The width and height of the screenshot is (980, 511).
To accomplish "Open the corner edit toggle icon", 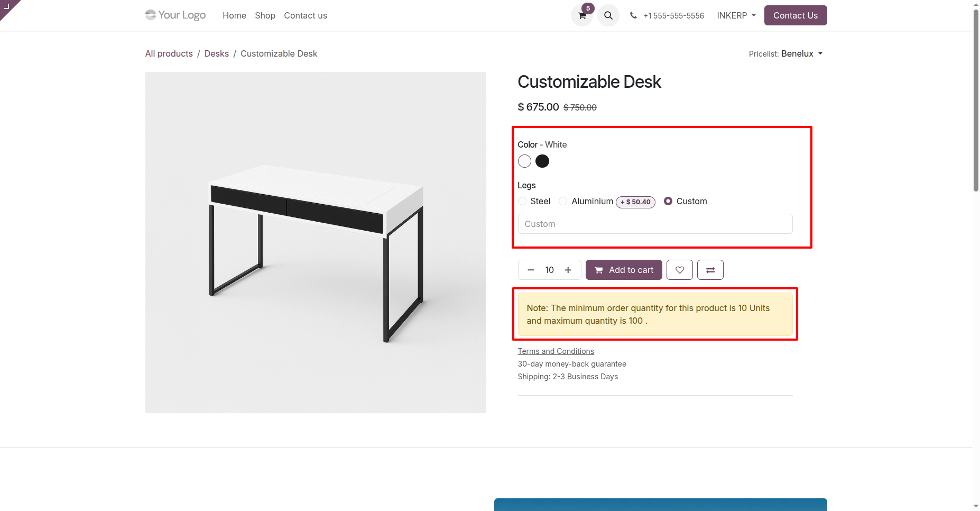I will click(7, 6).
